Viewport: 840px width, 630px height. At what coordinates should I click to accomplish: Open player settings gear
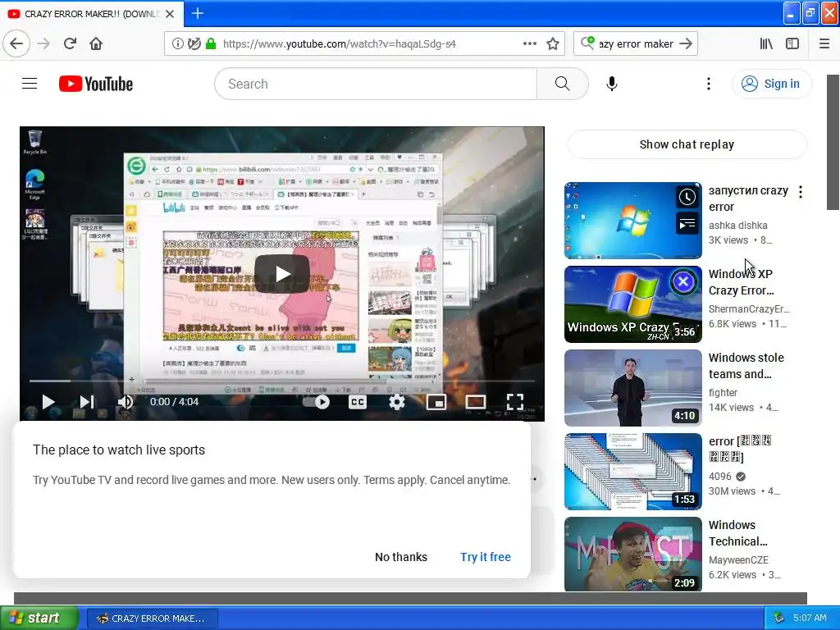(x=396, y=402)
